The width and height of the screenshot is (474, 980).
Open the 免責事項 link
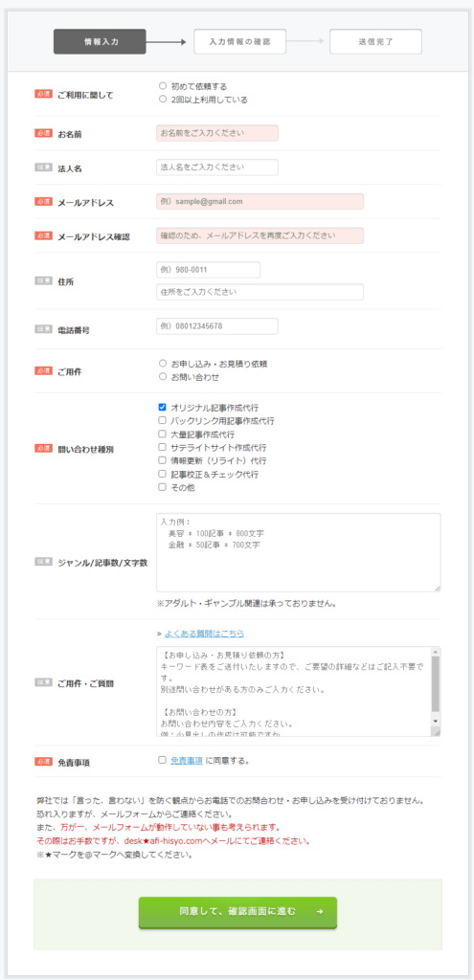pos(187,761)
